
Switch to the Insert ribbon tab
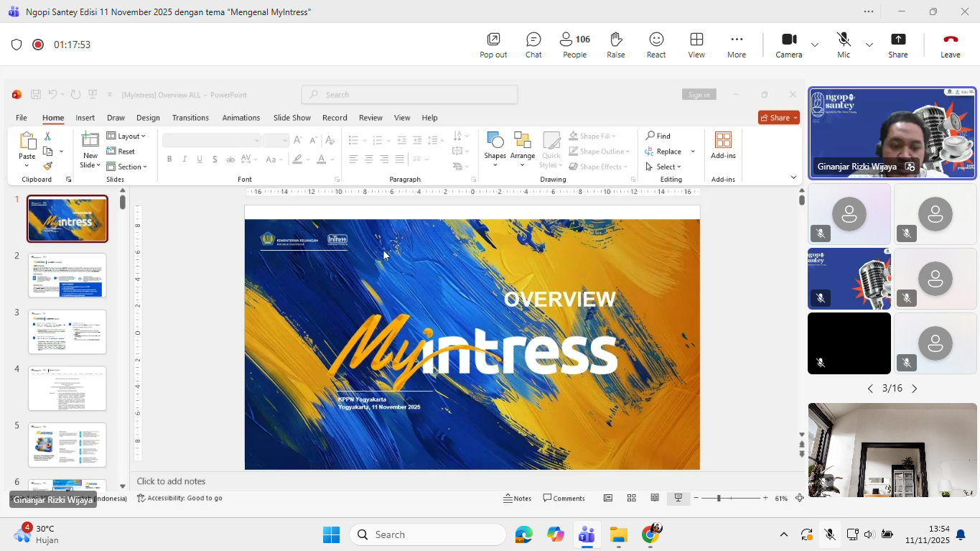pyautogui.click(x=85, y=118)
